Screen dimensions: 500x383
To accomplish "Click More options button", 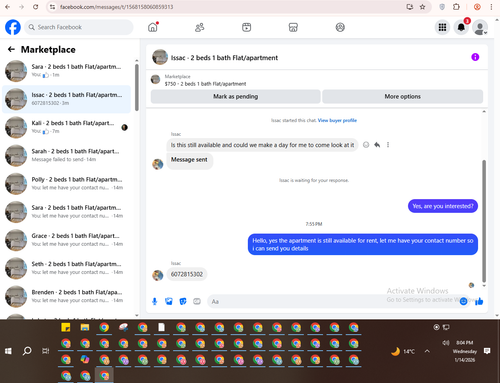I will click(x=402, y=96).
